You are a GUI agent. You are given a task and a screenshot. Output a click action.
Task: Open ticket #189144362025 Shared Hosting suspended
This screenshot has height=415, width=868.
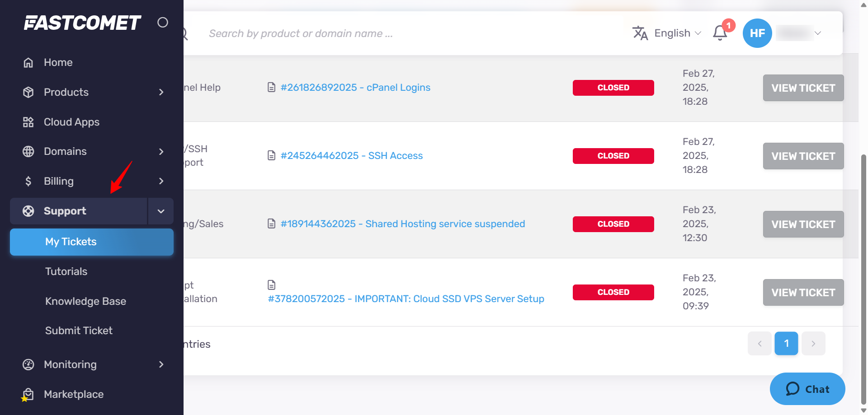(403, 224)
